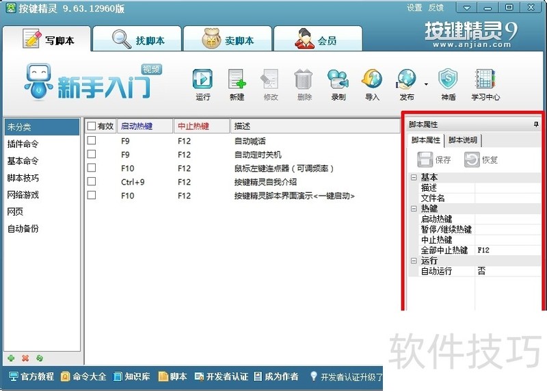Collapse the 运行 property group

pos(414,261)
